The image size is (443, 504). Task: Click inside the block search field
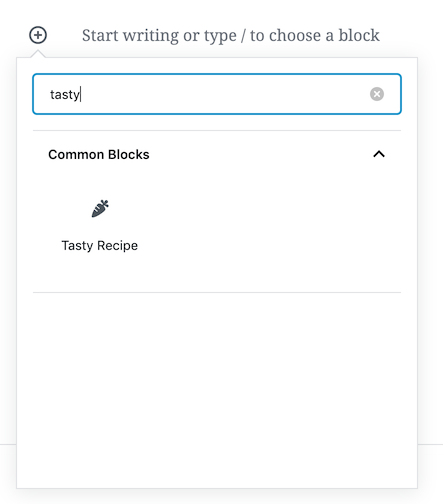217,94
